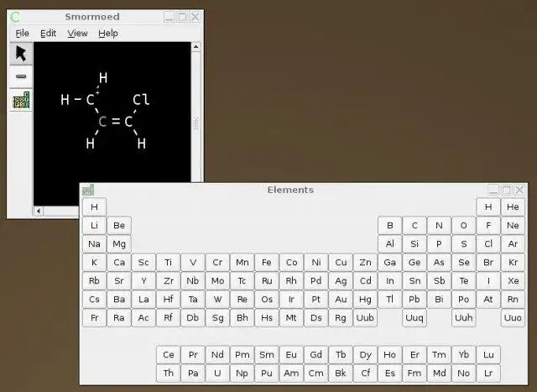Screen dimensions: 537x392
Task: Select Helium (He) element button
Action: coord(513,207)
